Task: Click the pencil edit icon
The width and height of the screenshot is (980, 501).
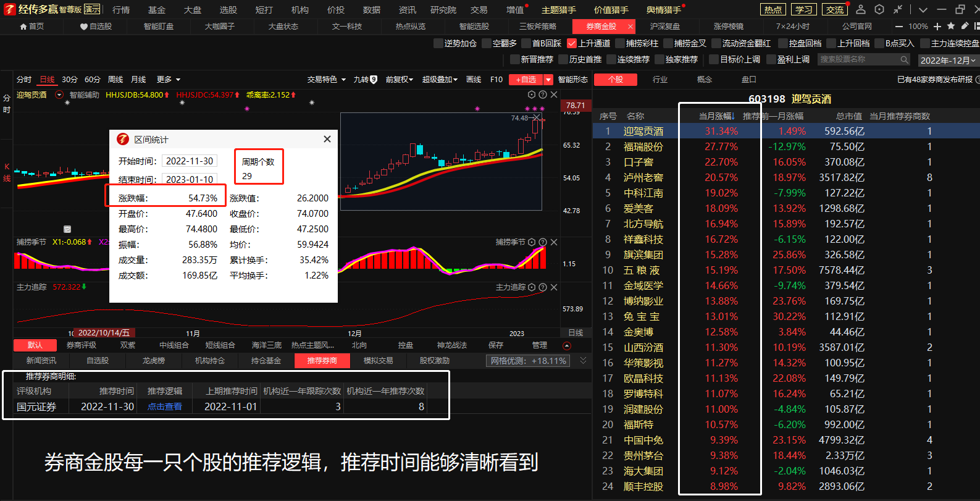Action: coord(965,26)
